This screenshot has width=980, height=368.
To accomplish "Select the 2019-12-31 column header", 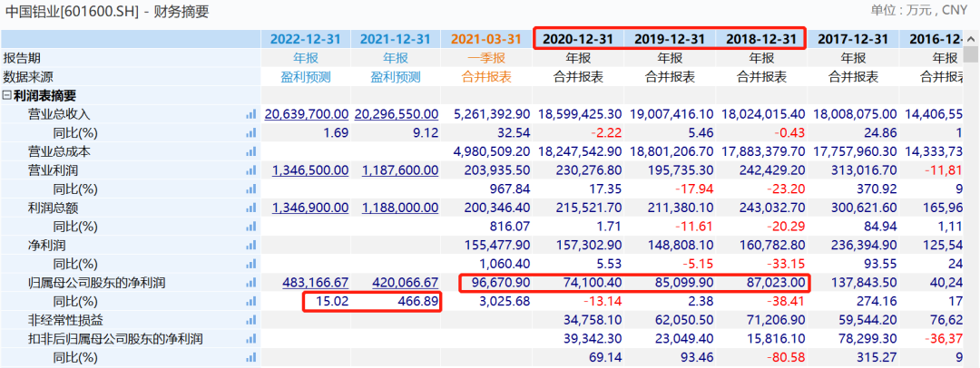I will click(x=670, y=39).
